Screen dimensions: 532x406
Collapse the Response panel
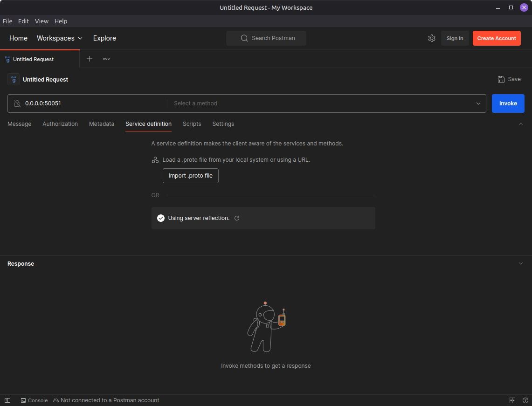[x=521, y=263]
